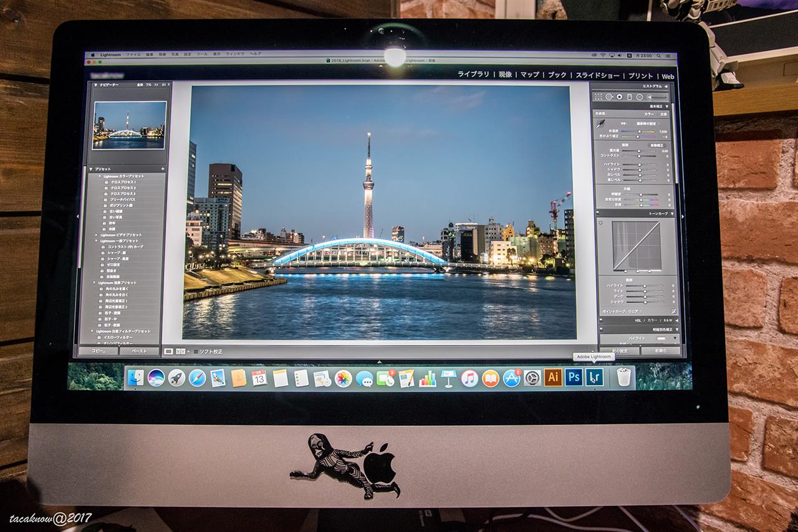
Task: Select the red eye correction tool
Action: pyautogui.click(x=619, y=97)
